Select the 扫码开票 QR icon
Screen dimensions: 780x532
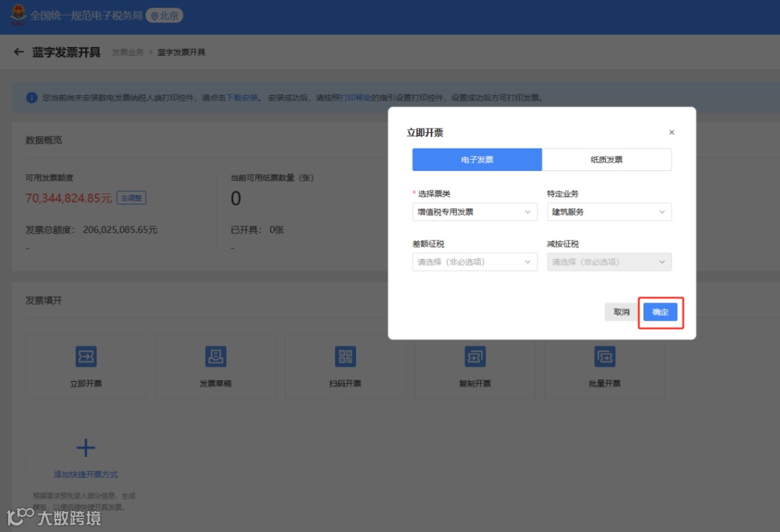(x=345, y=357)
